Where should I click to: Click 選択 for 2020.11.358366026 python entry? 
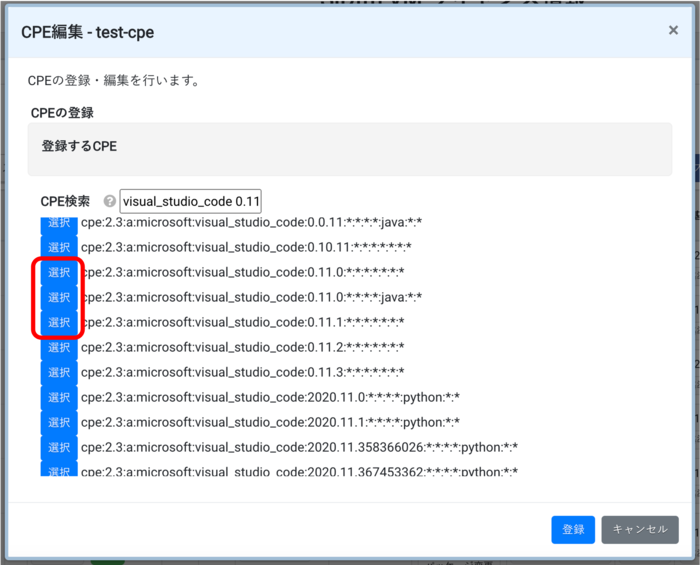(59, 447)
